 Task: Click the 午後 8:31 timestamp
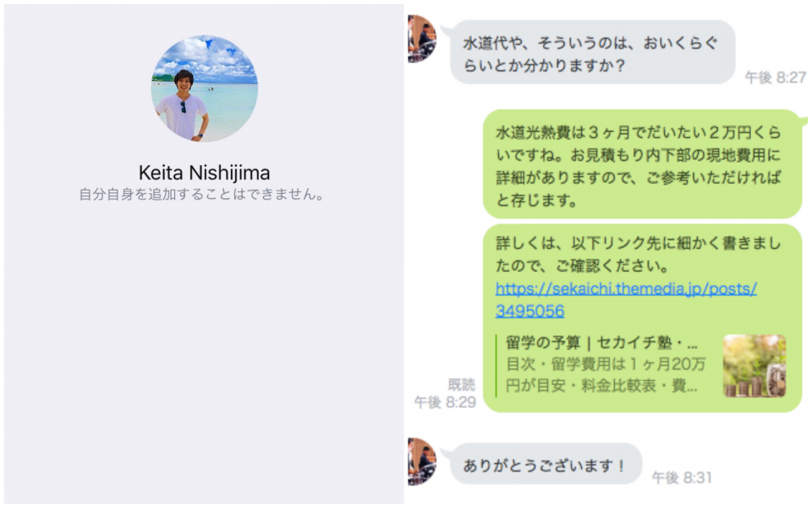pyautogui.click(x=682, y=478)
